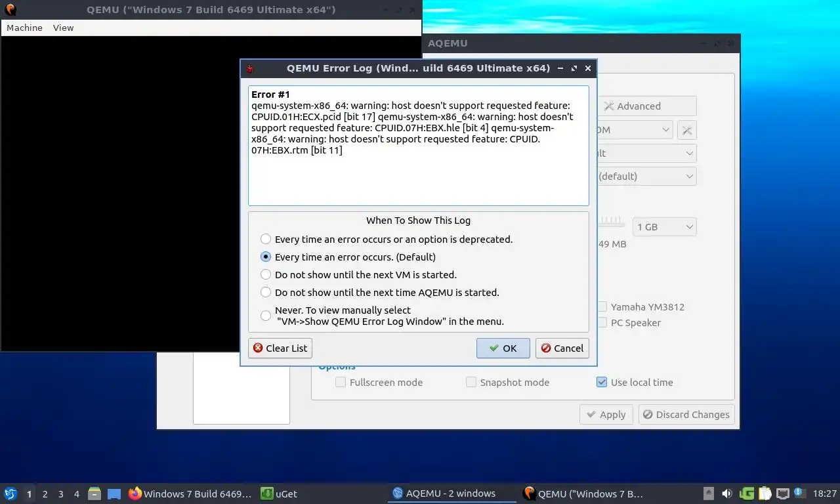Screen dimensions: 840x504
Task: Open the Machine menu in QEMU window
Action: click(x=24, y=28)
